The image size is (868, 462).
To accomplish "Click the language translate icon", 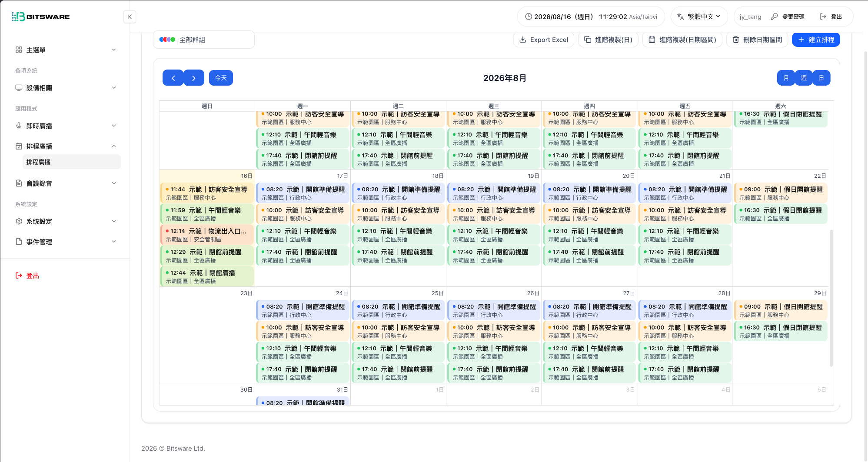I will 680,17.
